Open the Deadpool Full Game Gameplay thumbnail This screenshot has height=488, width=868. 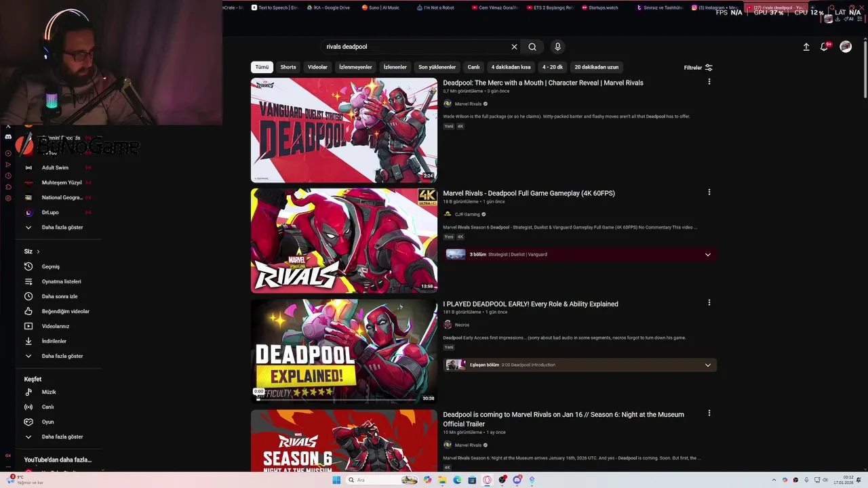point(344,241)
